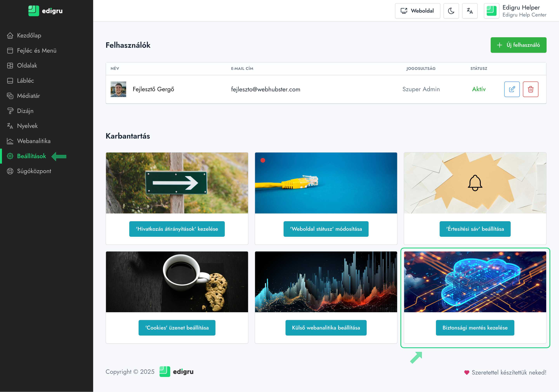The image size is (559, 392).
Task: Click Biztonsági mentés kezelése button
Action: pyautogui.click(x=475, y=328)
